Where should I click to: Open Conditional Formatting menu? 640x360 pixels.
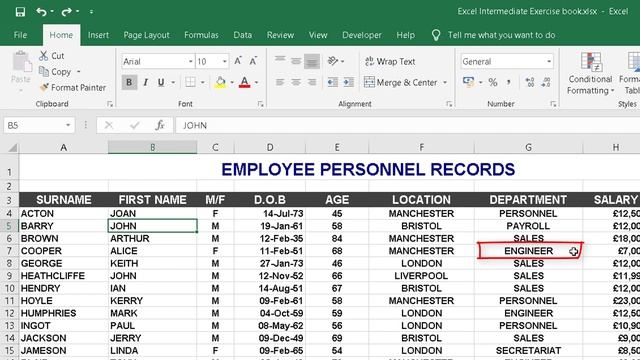(x=590, y=73)
